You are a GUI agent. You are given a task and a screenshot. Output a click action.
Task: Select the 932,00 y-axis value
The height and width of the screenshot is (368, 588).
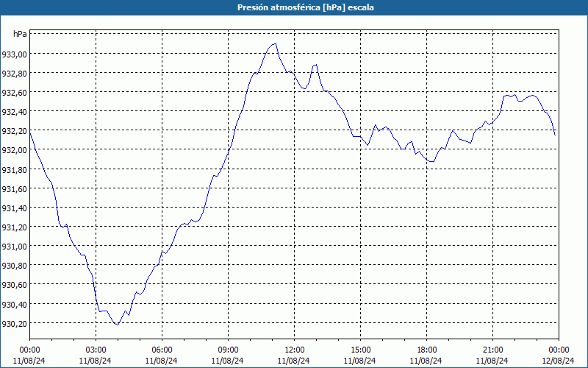[x=14, y=150]
